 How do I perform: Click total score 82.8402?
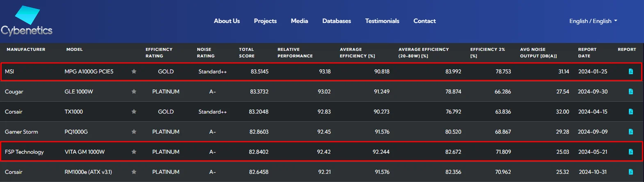(259, 152)
